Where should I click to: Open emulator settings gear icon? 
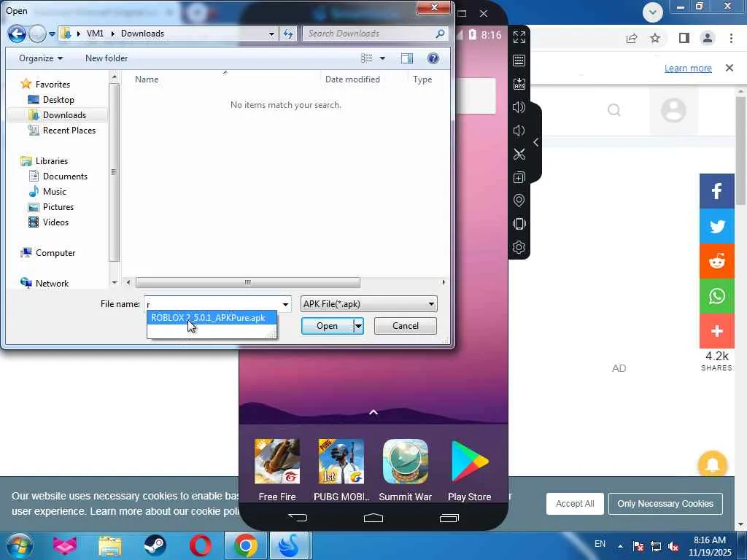519,247
